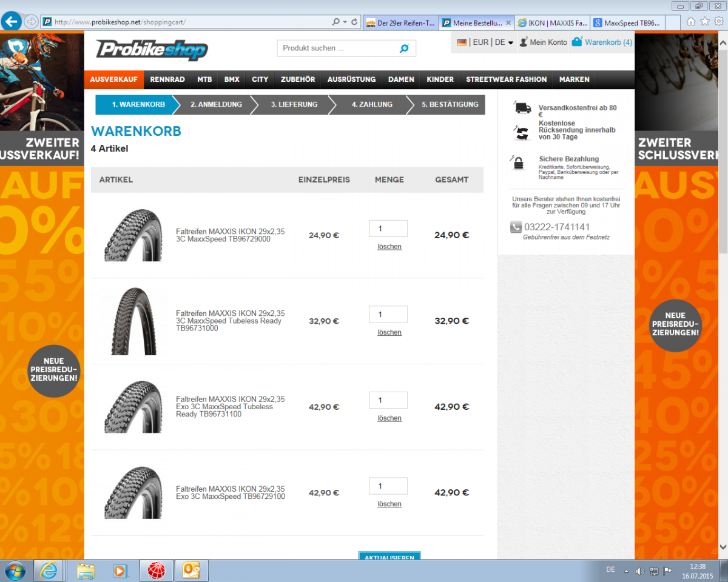Open the MTB menu

[x=204, y=79]
